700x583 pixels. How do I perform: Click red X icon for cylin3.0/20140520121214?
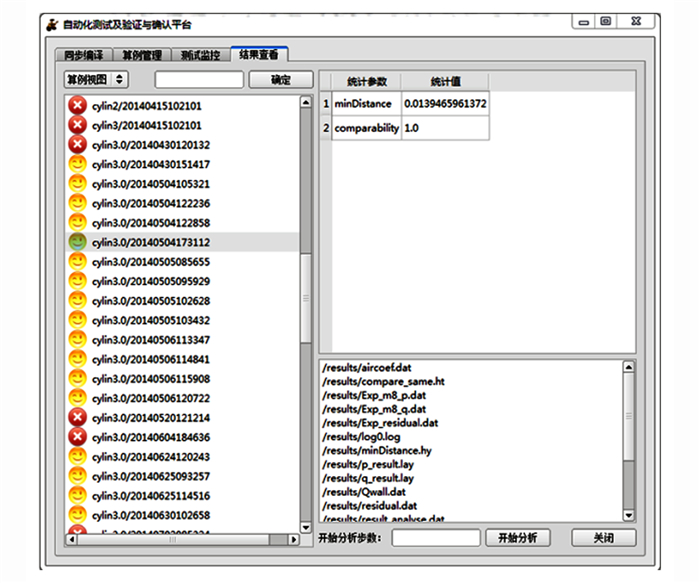pyautogui.click(x=77, y=417)
